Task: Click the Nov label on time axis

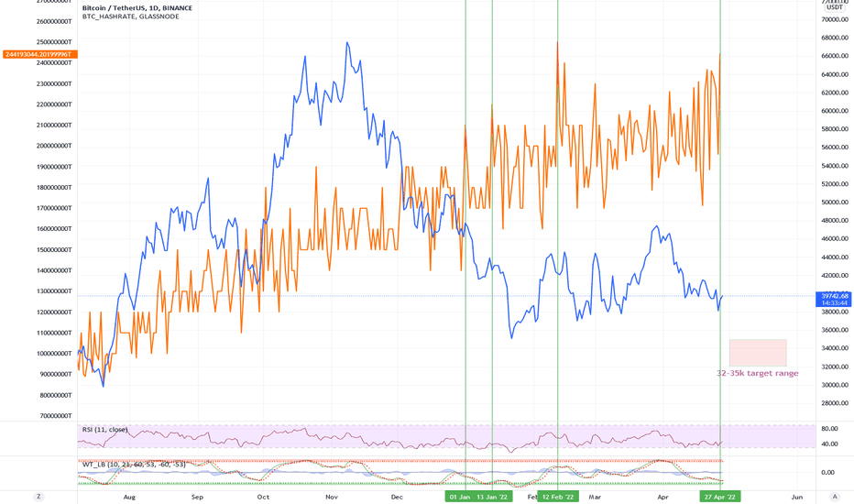Action: pos(332,497)
